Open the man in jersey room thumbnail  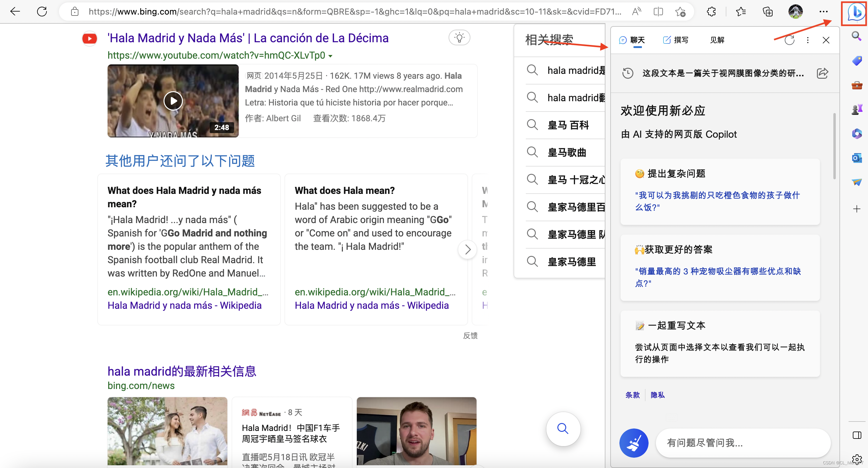416,431
